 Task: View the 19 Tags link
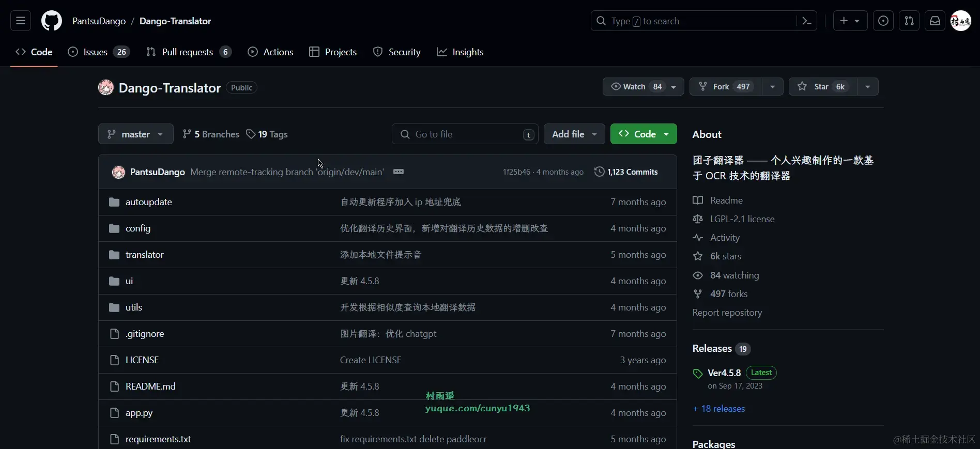(x=267, y=134)
